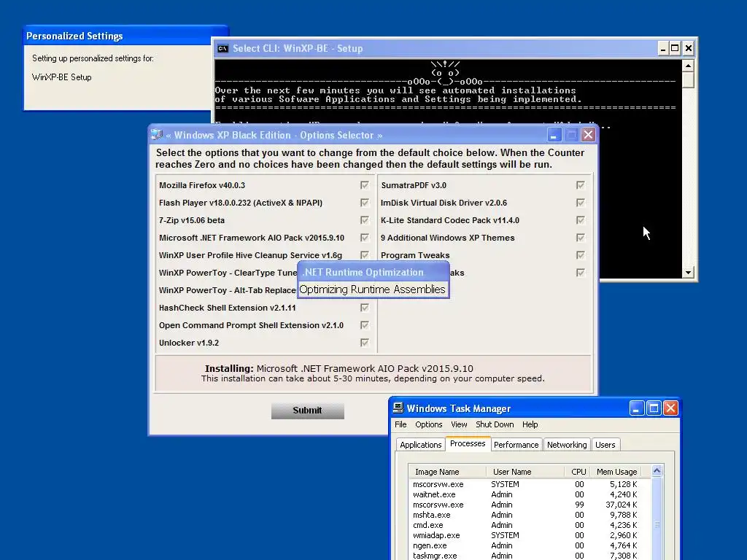Click the CLI window console icon
This screenshot has height=560, width=747.
pos(222,48)
